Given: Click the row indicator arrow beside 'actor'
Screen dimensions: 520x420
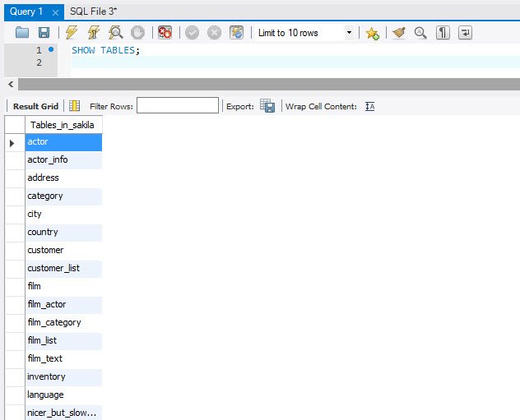Looking at the screenshot, I should click(12, 143).
